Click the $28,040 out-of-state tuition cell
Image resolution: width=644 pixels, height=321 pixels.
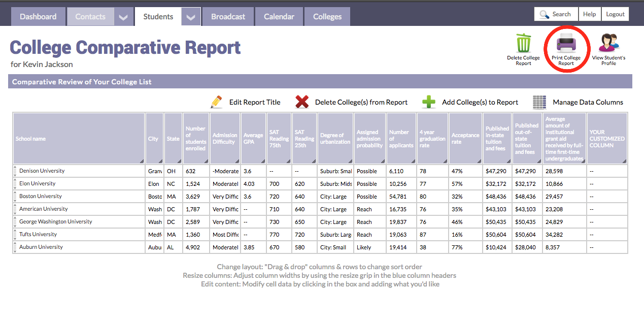click(x=527, y=247)
